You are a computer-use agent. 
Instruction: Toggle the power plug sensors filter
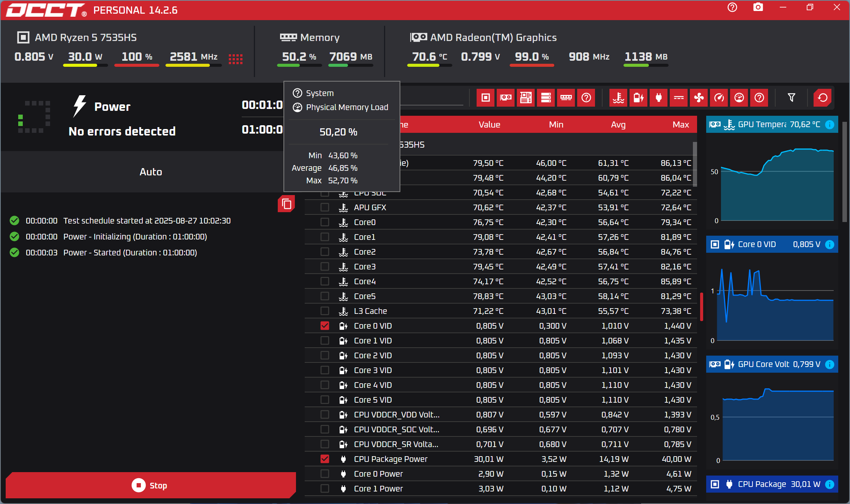pyautogui.click(x=658, y=98)
